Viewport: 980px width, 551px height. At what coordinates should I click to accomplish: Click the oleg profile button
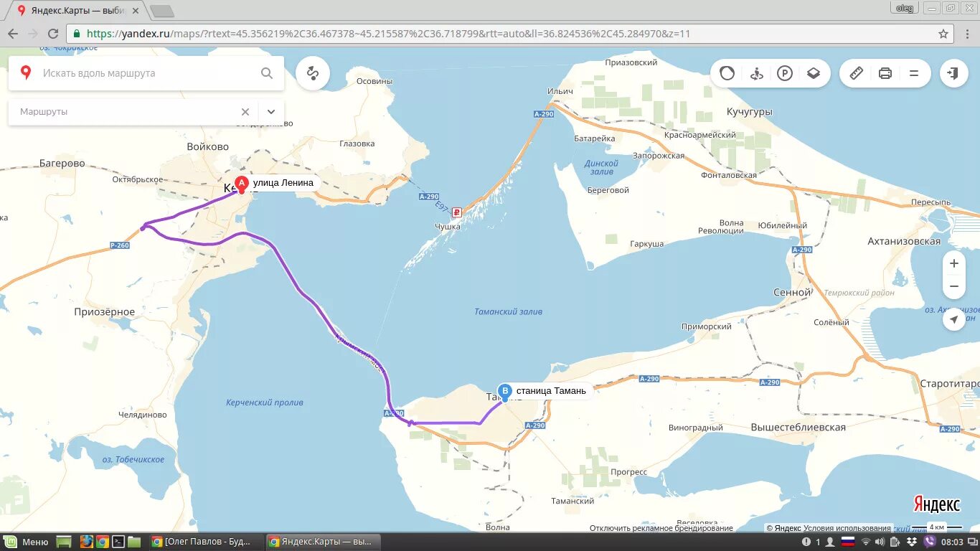click(x=903, y=8)
